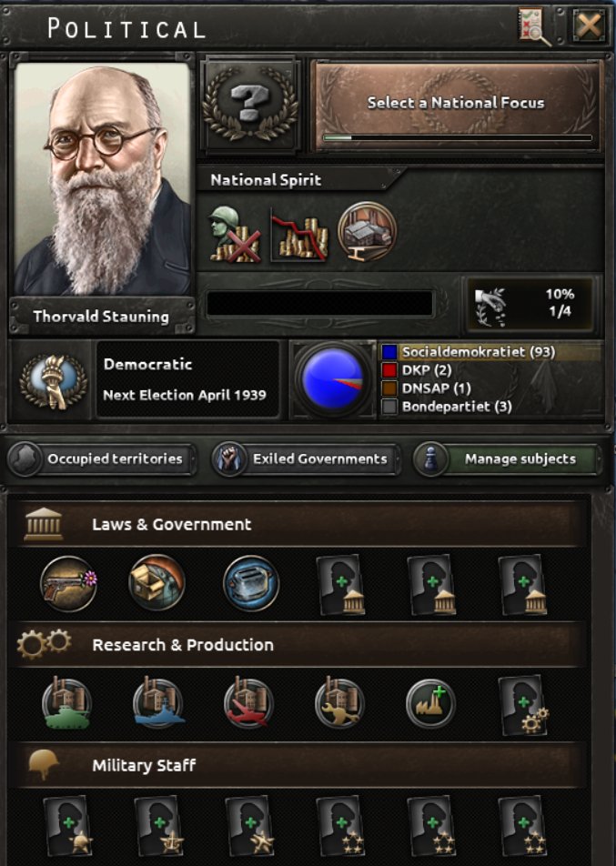Screen dimensions: 616x866
Task: Click the question mark focus emblem
Action: 250,104
